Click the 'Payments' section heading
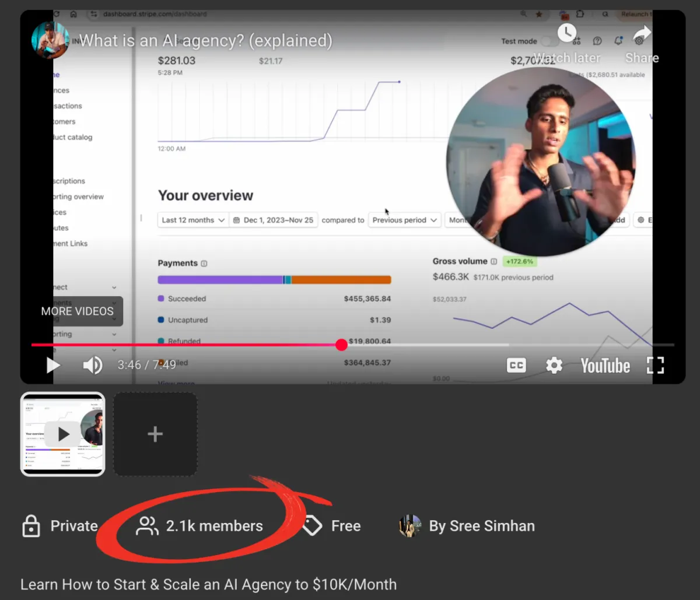Screen dimensions: 700x600 point(177,264)
